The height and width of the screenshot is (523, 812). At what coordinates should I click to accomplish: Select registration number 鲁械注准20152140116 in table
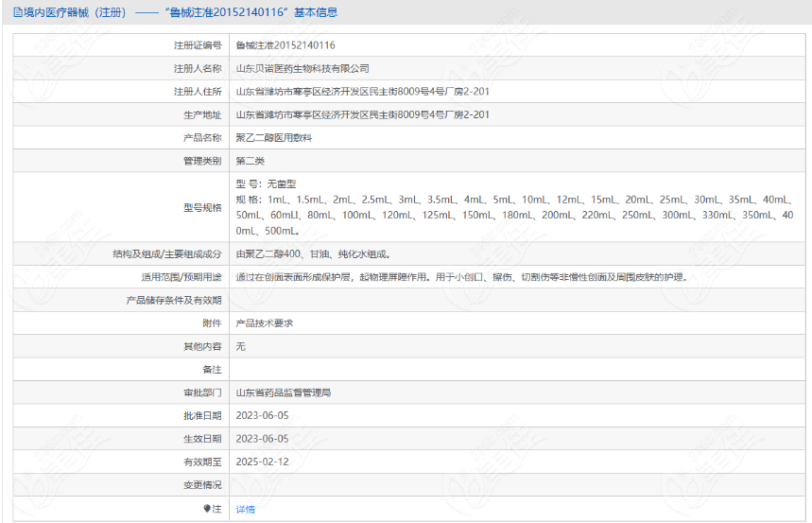285,45
